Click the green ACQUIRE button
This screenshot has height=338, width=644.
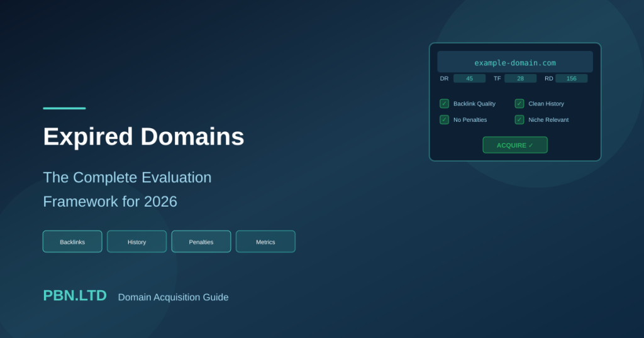(515, 144)
